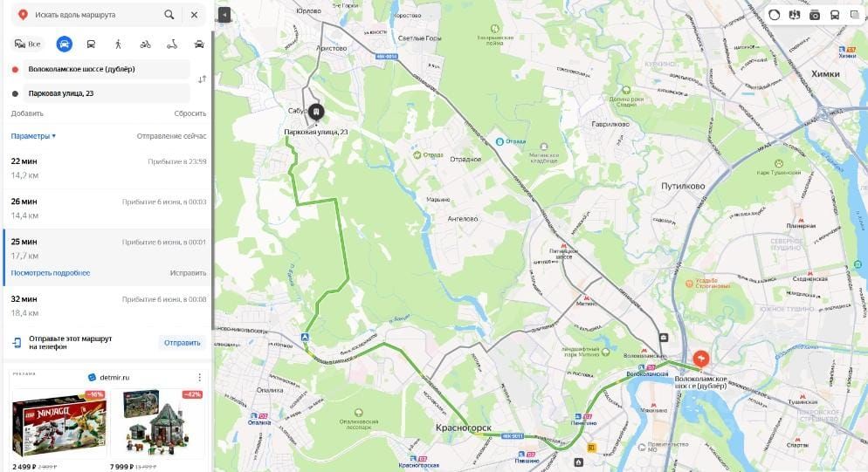Click the Отправить button

[183, 343]
